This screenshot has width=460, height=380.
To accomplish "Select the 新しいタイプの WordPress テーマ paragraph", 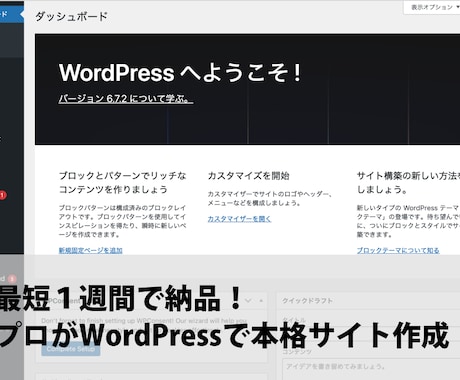I will point(408,221).
